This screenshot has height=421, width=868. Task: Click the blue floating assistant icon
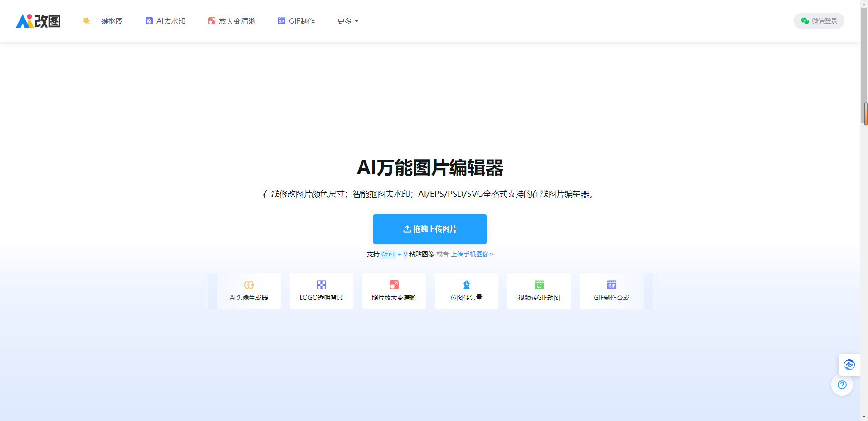849,364
